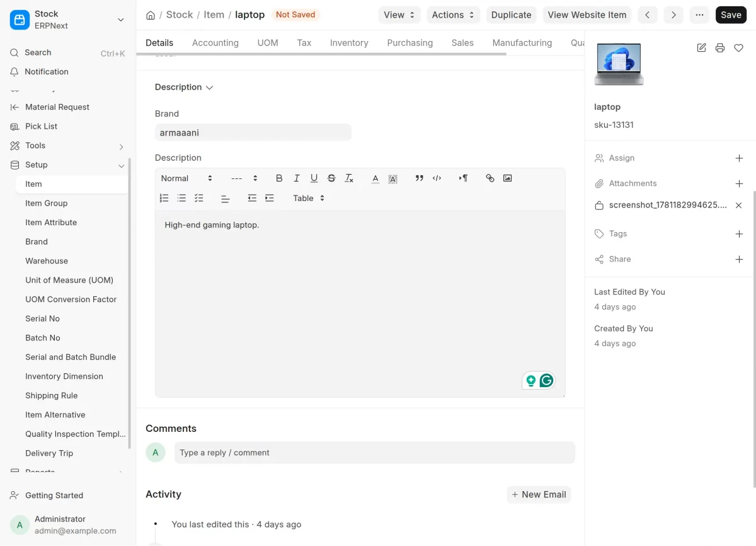Open the Stock workspace switcher dropdown

point(68,20)
